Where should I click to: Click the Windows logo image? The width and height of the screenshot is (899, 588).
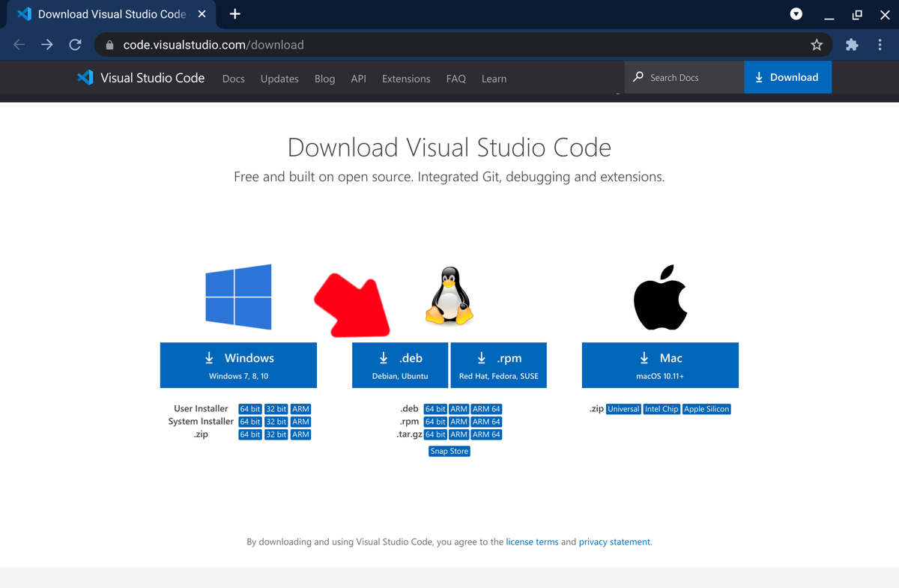[x=238, y=297]
